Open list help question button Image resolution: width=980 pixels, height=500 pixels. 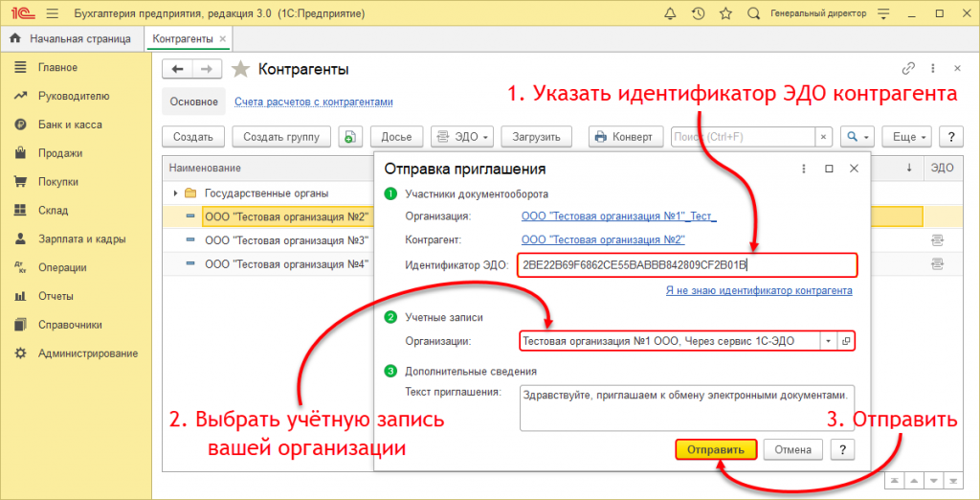pos(951,136)
